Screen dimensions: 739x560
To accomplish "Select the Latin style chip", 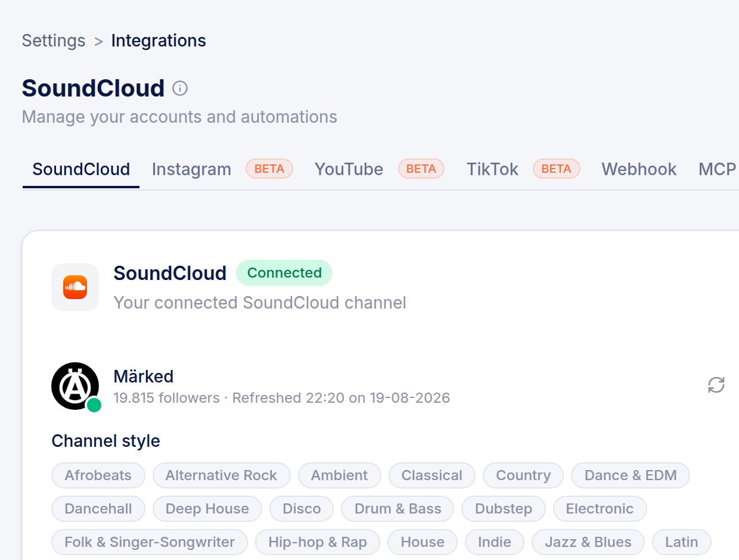I will pos(682,542).
